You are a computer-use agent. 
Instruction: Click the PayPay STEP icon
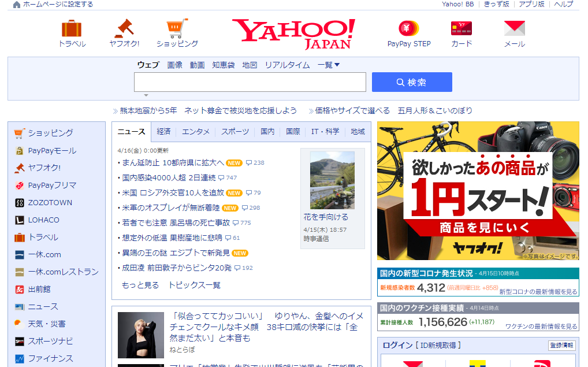[408, 28]
